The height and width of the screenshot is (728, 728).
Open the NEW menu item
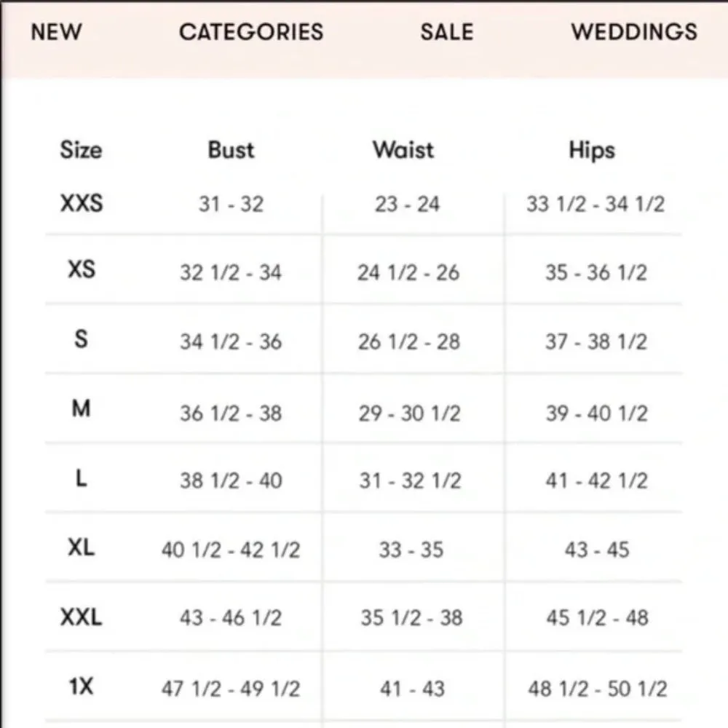coord(55,32)
